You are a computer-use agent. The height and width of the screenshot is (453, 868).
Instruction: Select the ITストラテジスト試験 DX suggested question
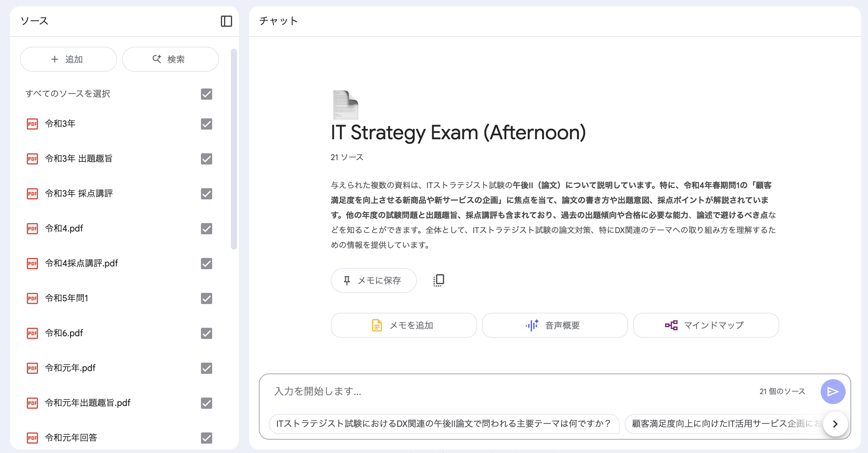coord(444,424)
